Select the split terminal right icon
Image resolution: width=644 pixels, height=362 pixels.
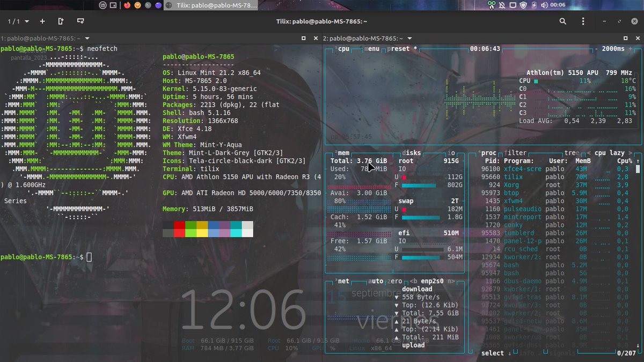61,21
